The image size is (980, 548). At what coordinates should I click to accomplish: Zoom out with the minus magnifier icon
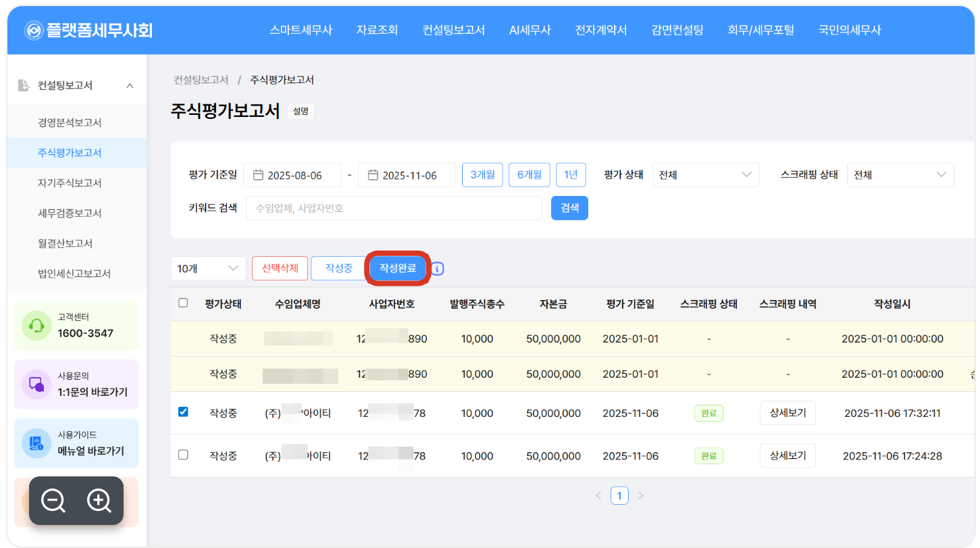53,501
